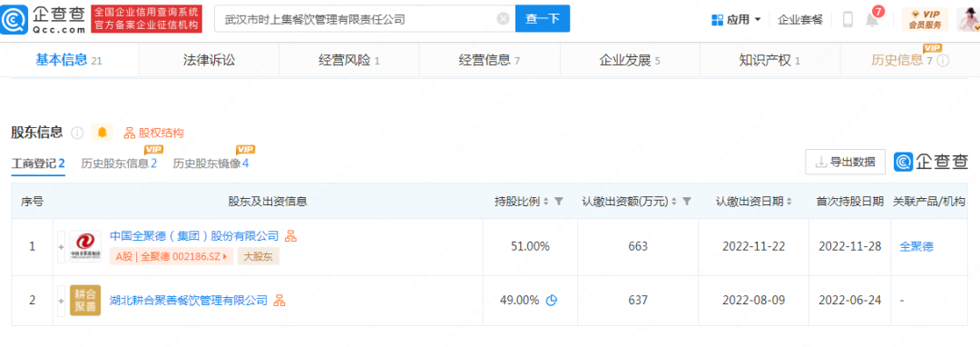
Task: Sort by 持股比例 arrows
Action: 546,202
